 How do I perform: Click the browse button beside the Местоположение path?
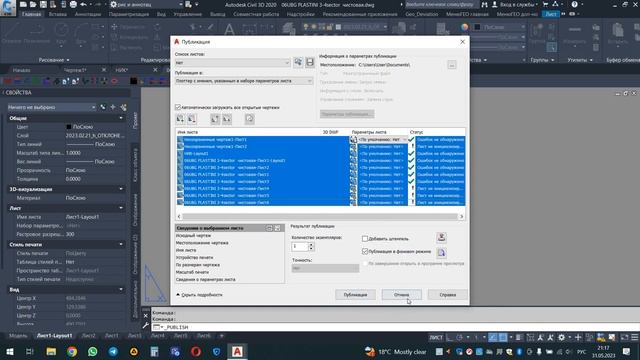(451, 65)
